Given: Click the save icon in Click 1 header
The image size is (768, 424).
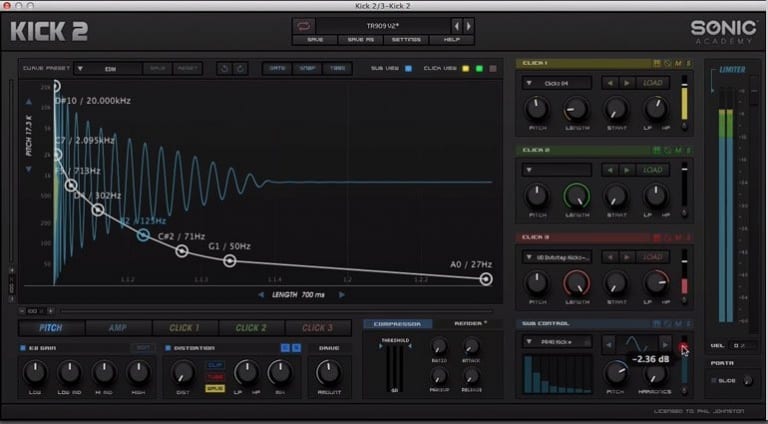Looking at the screenshot, I should [656, 63].
